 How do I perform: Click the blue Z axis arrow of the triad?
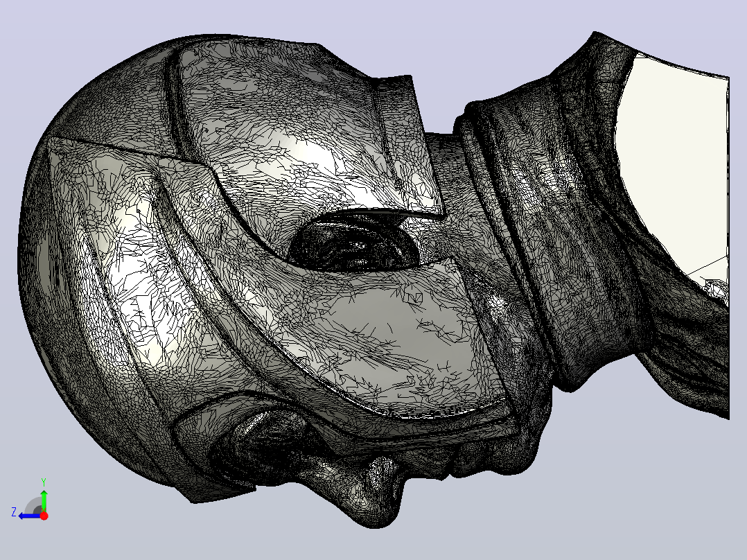pos(30,516)
